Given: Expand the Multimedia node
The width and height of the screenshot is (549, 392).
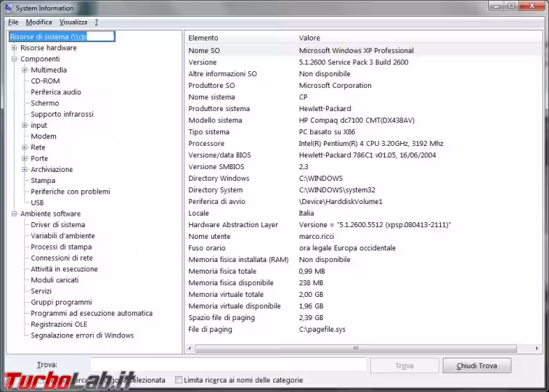Looking at the screenshot, I should pos(25,70).
